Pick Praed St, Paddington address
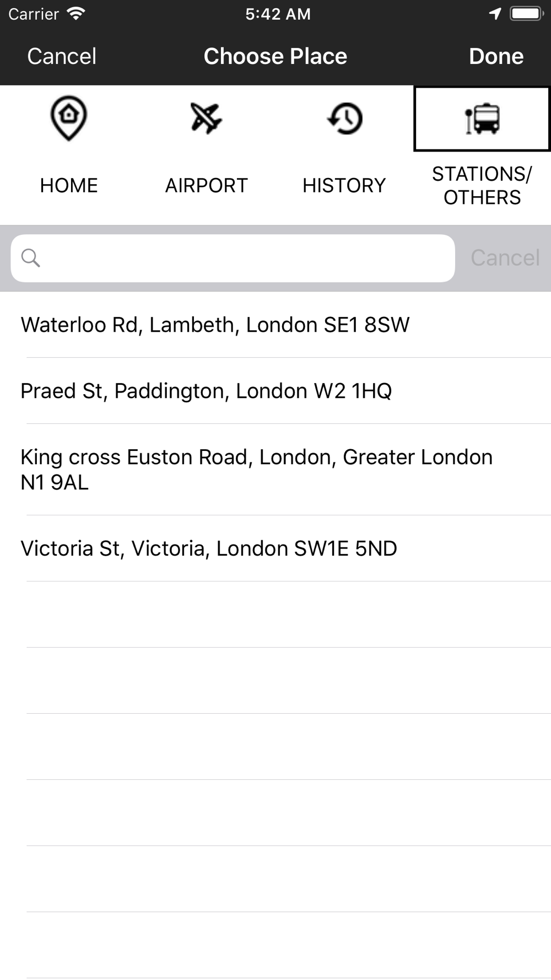The width and height of the screenshot is (551, 980). point(275,391)
